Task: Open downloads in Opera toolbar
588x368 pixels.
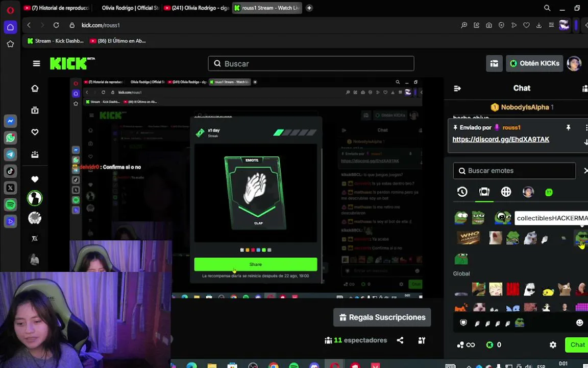Action: 539,25
